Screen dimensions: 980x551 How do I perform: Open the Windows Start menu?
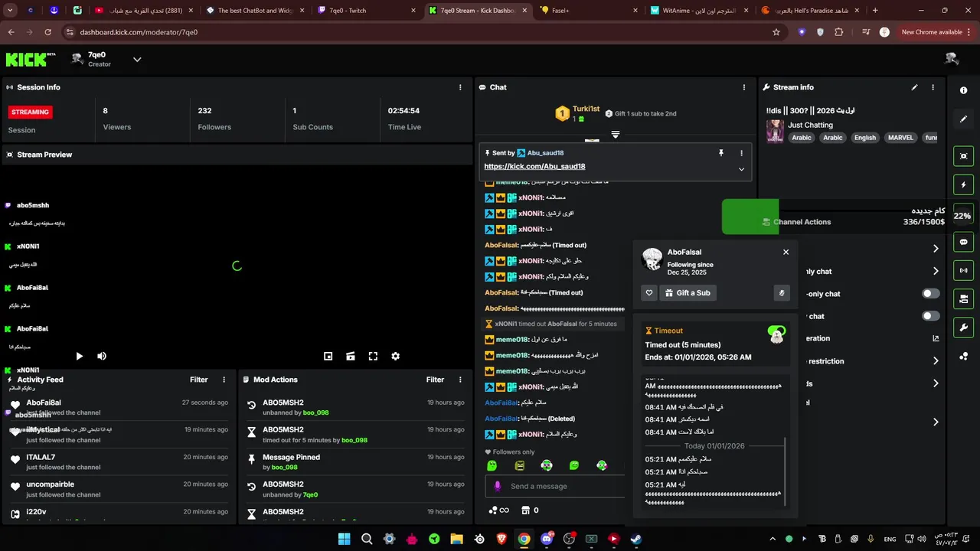pos(345,539)
